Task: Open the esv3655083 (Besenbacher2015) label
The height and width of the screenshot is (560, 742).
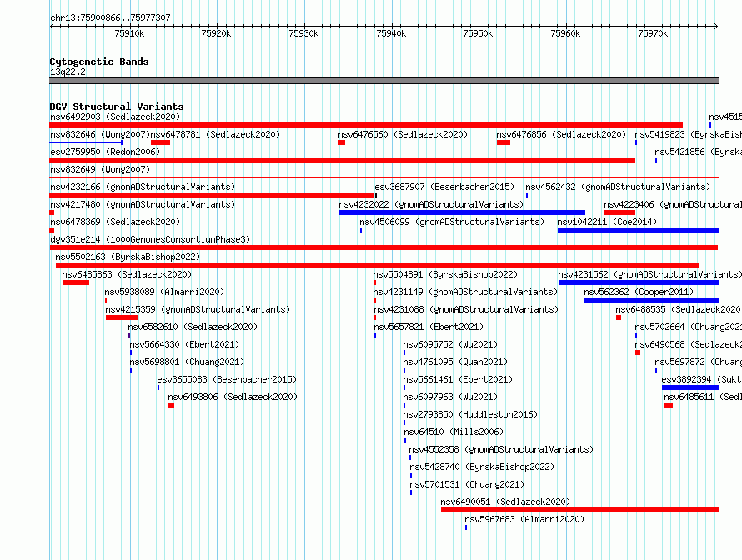Action: tap(227, 379)
